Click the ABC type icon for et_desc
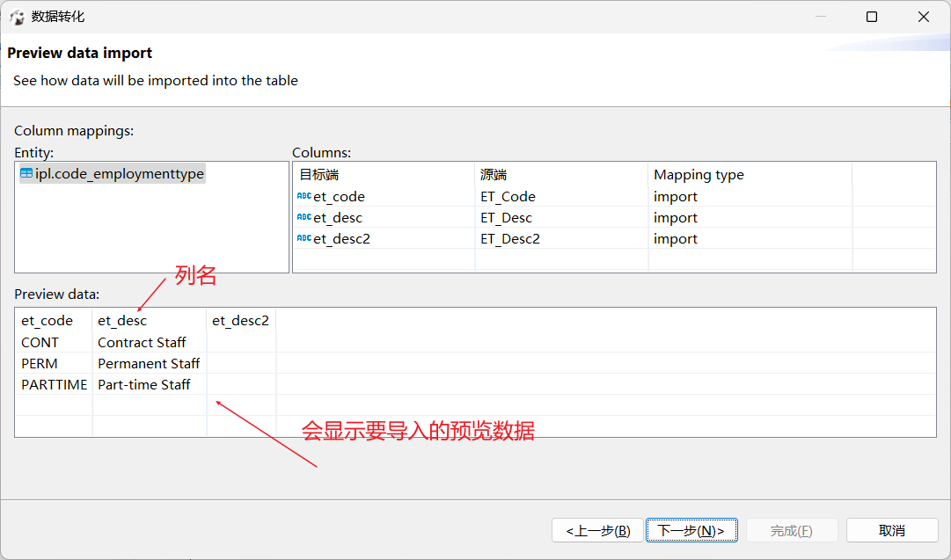The width and height of the screenshot is (951, 560). pyautogui.click(x=304, y=218)
